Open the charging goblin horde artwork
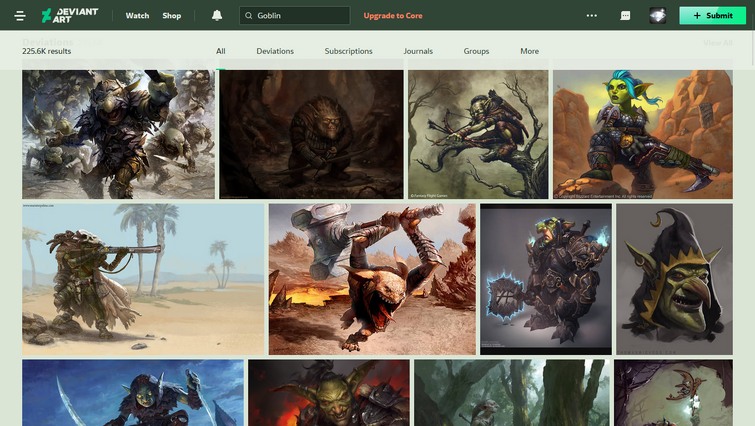755x426 pixels. tap(118, 134)
